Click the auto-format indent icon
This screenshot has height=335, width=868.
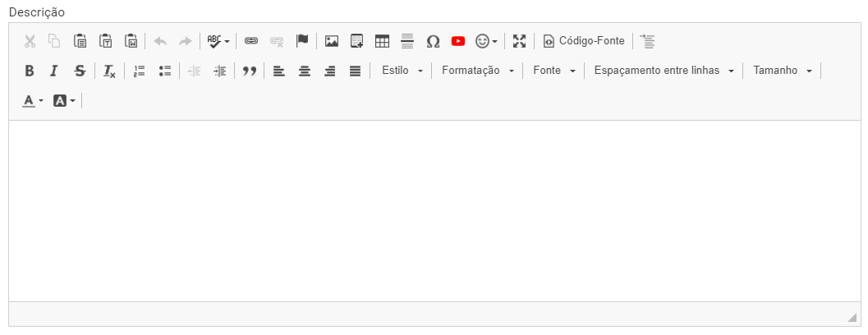click(647, 41)
